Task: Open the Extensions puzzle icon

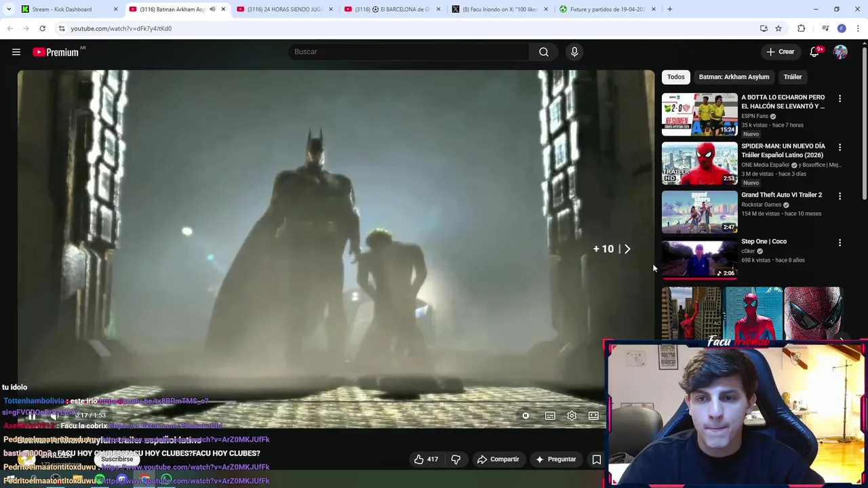Action: (x=802, y=28)
